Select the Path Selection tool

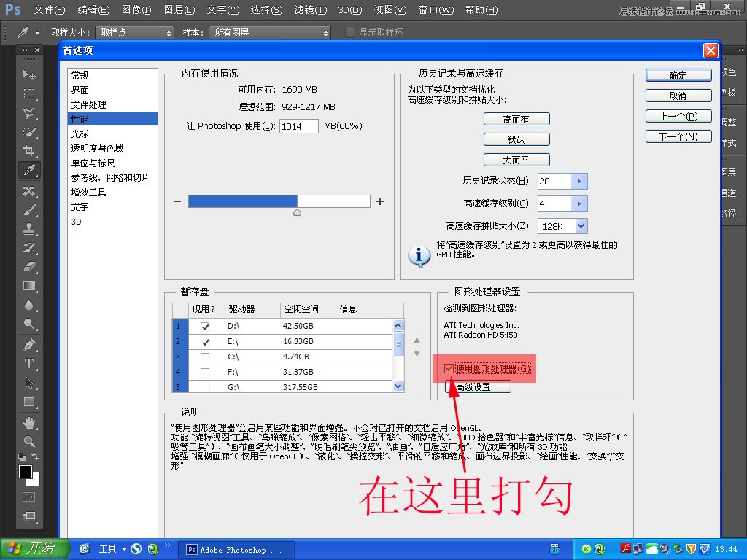pyautogui.click(x=29, y=382)
